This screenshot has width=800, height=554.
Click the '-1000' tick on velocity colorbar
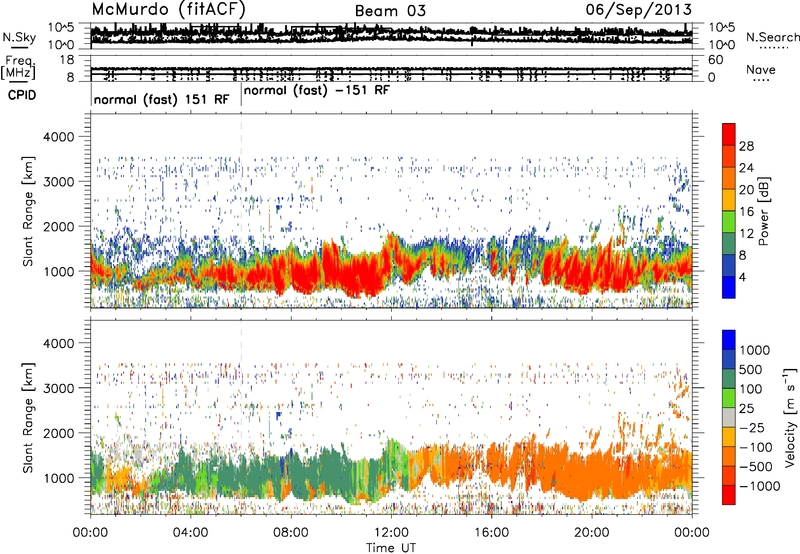pos(760,486)
